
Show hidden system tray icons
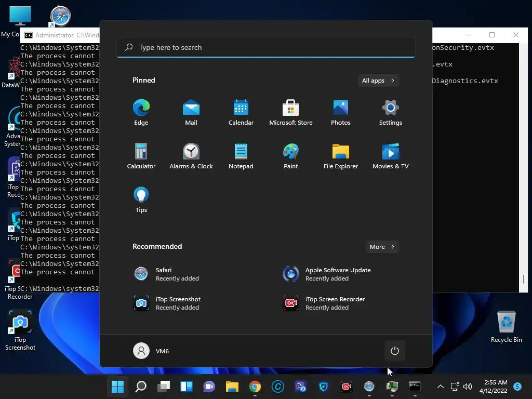[x=441, y=387]
